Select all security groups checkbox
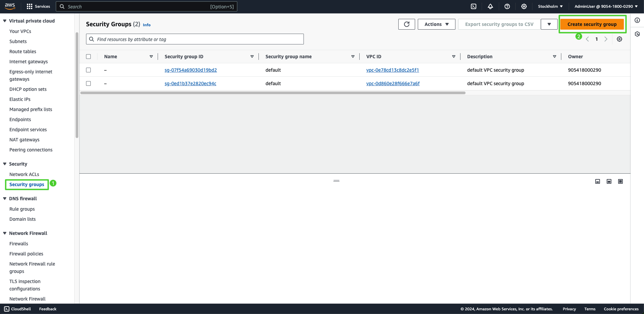Image resolution: width=644 pixels, height=314 pixels. (x=88, y=57)
